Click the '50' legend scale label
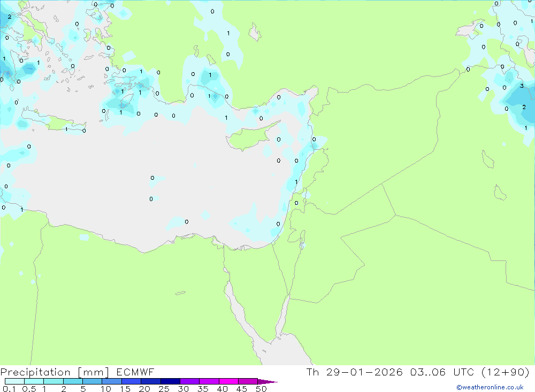This screenshot has height=392, width=535. pyautogui.click(x=261, y=389)
